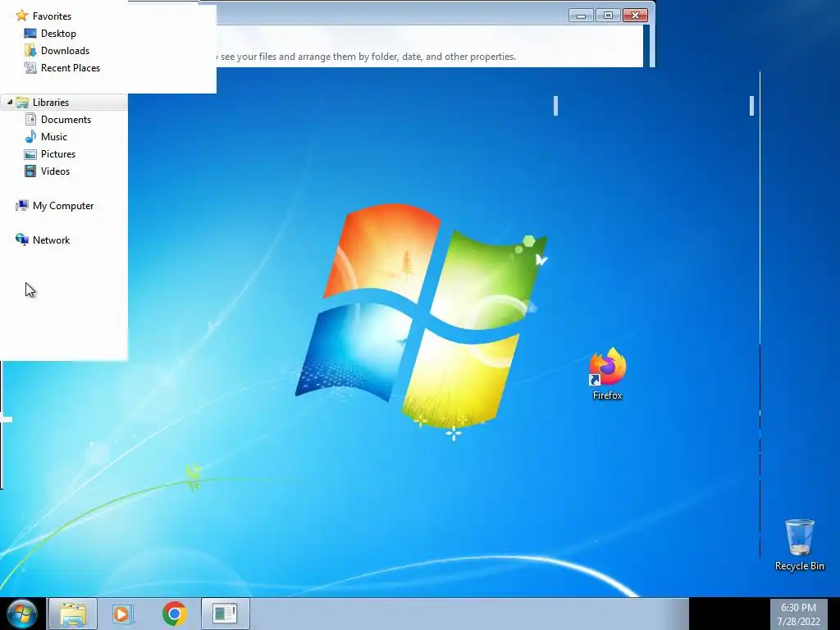Open Google Chrome from the taskbar
The height and width of the screenshot is (630, 840).
tap(174, 614)
